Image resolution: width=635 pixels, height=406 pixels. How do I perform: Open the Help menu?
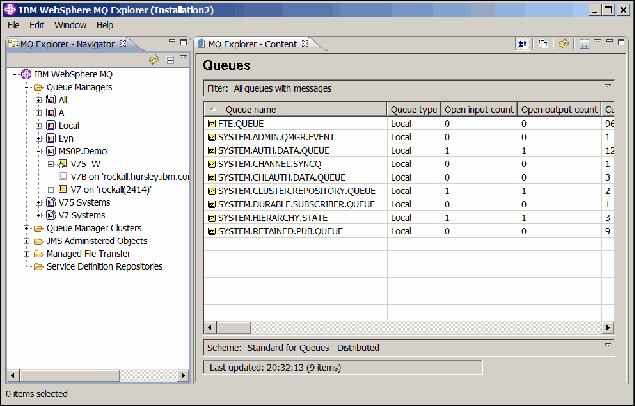[104, 25]
